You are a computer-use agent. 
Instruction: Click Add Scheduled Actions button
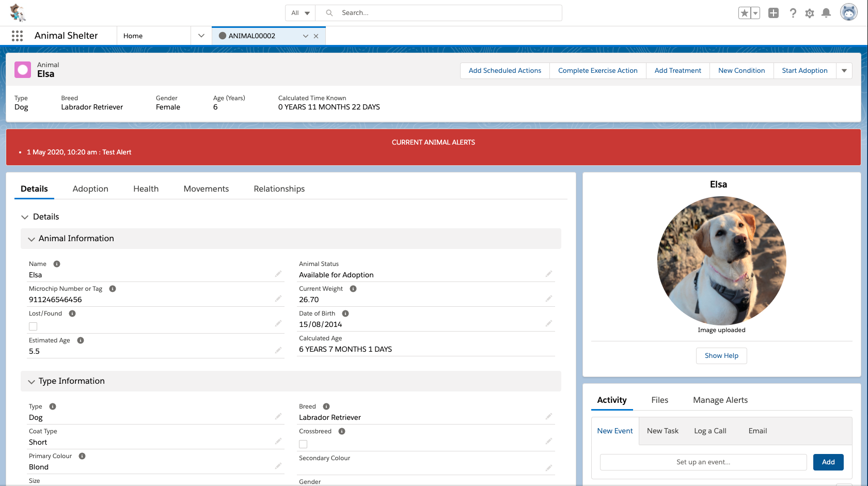(x=505, y=71)
